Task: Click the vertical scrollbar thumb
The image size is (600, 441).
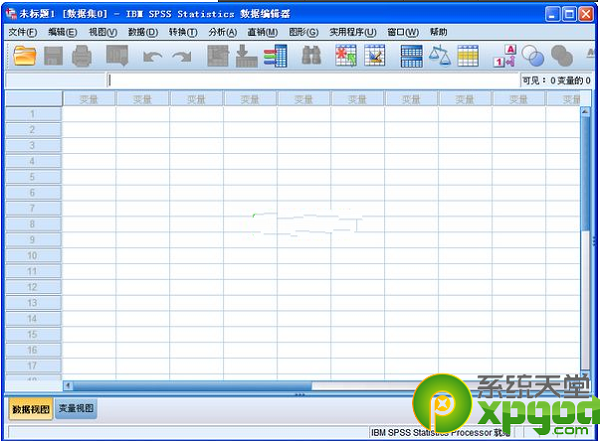Action: (585, 174)
